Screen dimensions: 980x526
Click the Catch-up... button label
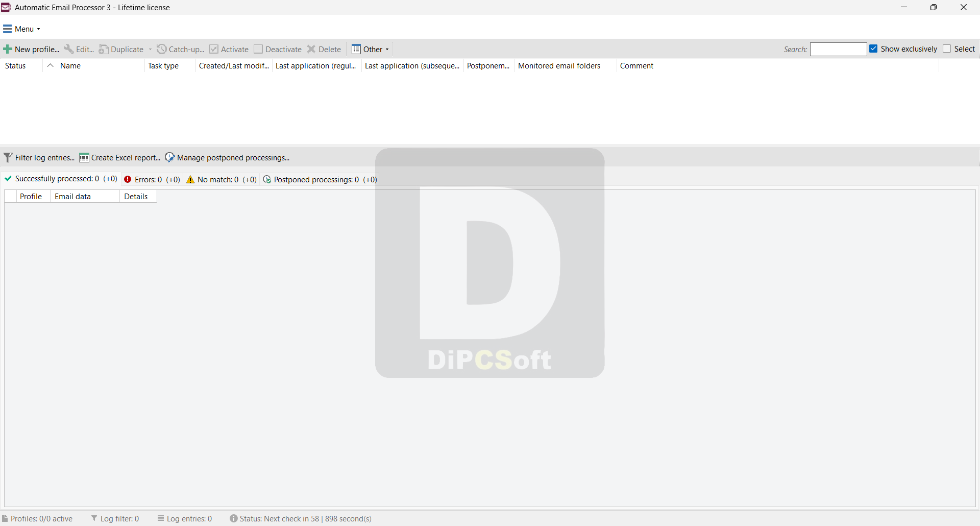pos(186,50)
